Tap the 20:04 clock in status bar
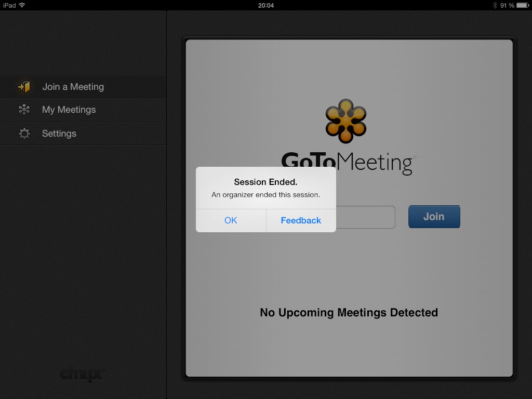 265,5
